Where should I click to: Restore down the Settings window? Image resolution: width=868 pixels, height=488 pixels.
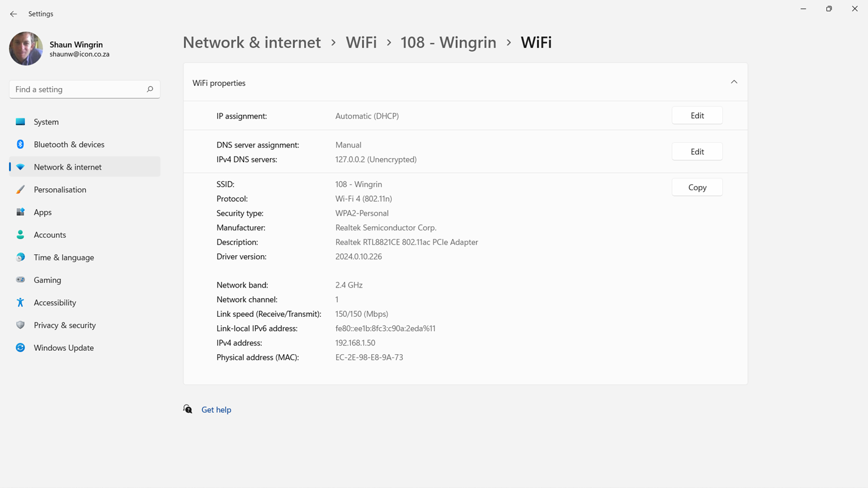point(829,8)
